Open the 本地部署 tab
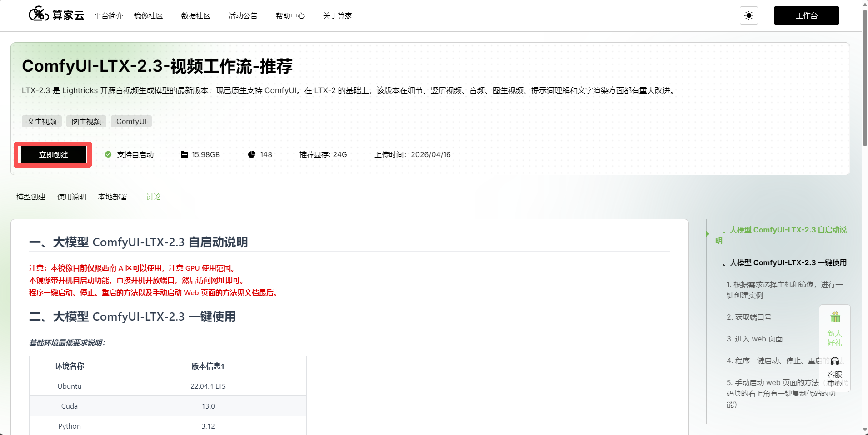This screenshot has height=435, width=868. [x=113, y=197]
